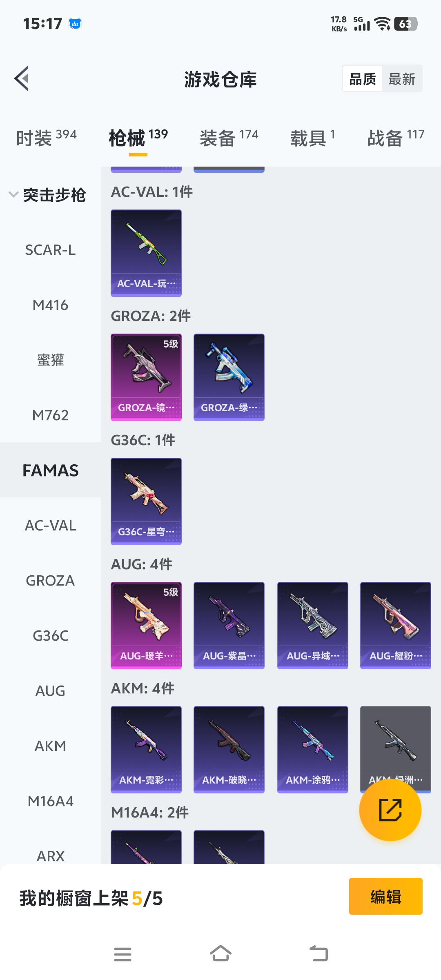This screenshot has height=980, width=441.
Task: Switch to the 时装 tab
Action: click(x=46, y=138)
